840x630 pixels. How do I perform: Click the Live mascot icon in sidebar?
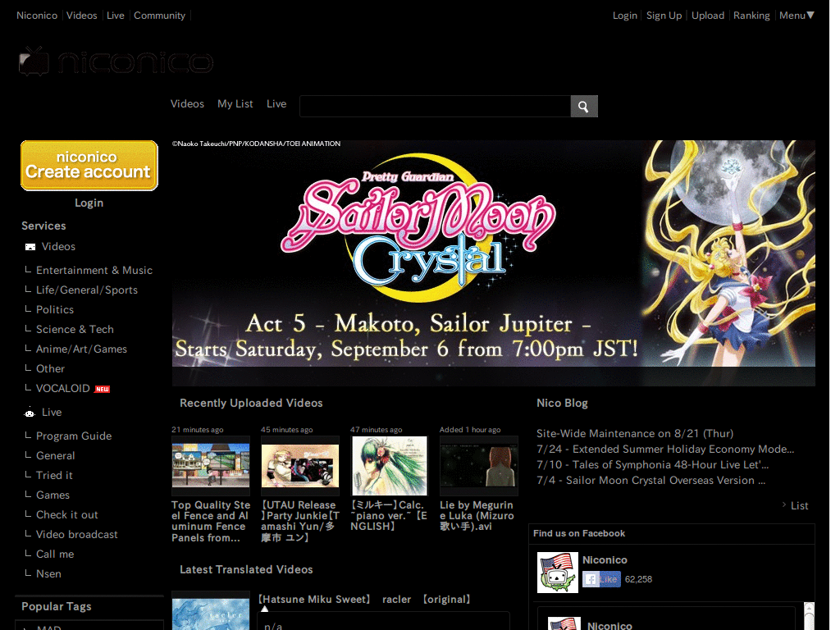click(x=30, y=413)
